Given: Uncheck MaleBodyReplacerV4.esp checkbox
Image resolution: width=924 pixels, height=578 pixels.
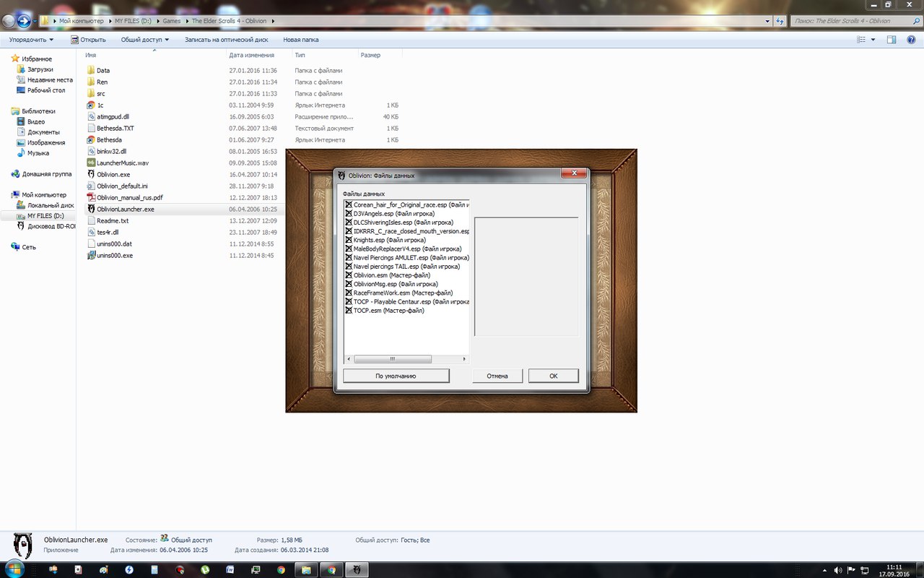Looking at the screenshot, I should pyautogui.click(x=349, y=249).
